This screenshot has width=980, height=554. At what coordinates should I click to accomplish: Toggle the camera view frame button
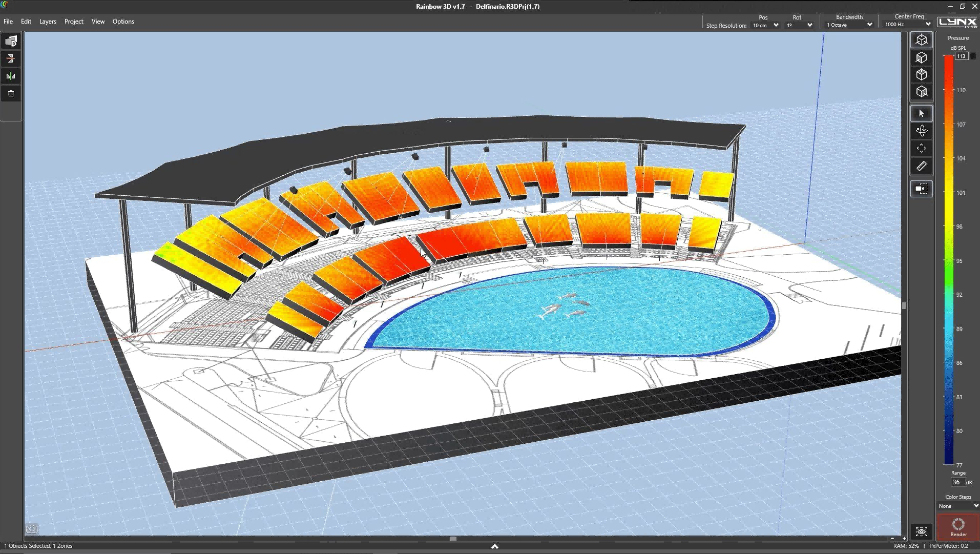point(921,189)
